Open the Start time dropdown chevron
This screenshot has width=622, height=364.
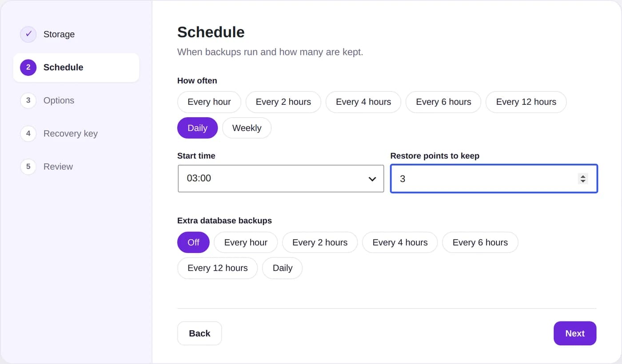[x=372, y=179]
